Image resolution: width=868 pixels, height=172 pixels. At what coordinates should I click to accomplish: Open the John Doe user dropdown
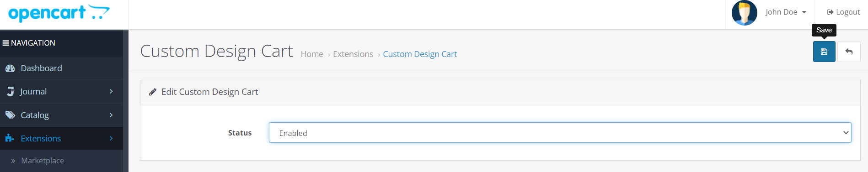click(x=786, y=12)
